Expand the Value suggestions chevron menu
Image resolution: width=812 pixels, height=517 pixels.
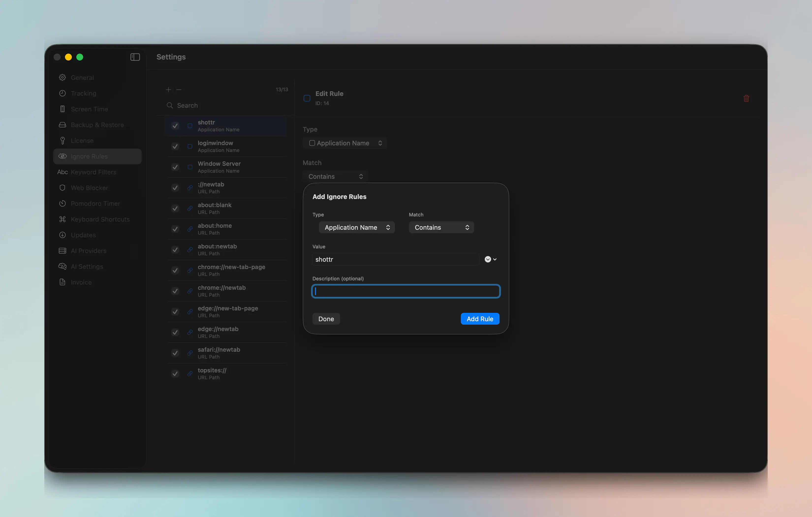coord(491,259)
